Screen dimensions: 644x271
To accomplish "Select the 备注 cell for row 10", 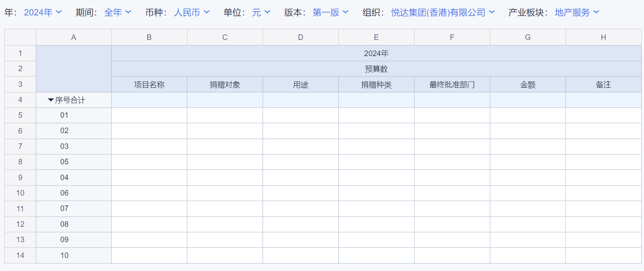I will coord(603,256).
